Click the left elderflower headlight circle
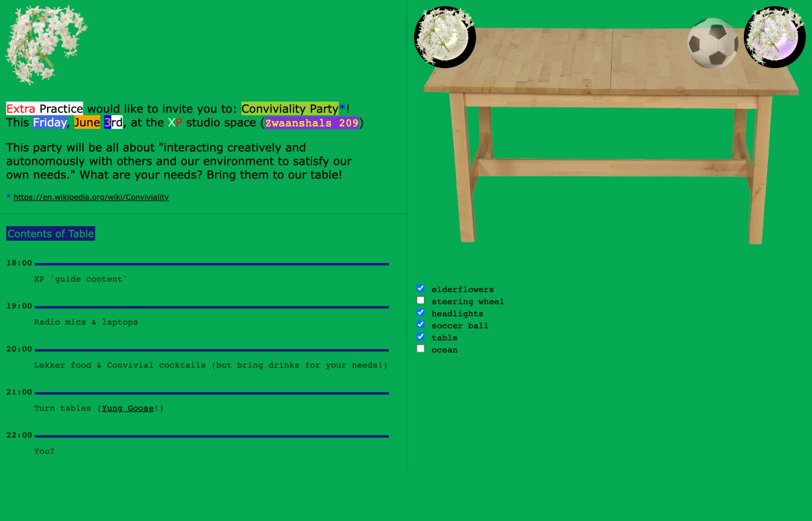Screen dimensions: 812x521 [445, 37]
